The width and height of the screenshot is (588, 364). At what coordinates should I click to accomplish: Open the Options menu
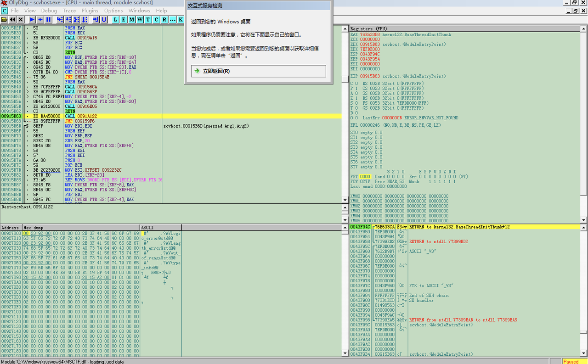point(113,11)
